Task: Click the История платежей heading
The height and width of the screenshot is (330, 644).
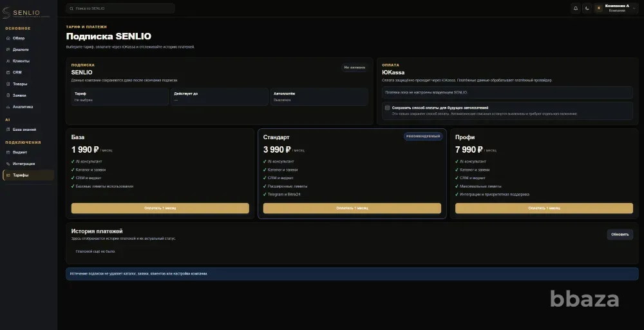Action: [x=97, y=231]
